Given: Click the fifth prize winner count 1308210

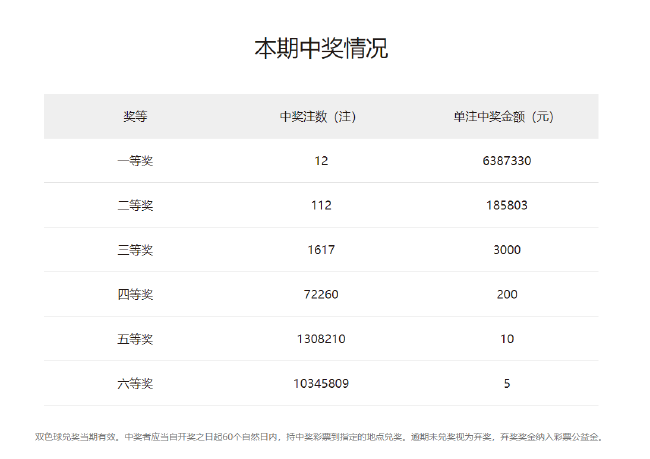Looking at the screenshot, I should [319, 339].
